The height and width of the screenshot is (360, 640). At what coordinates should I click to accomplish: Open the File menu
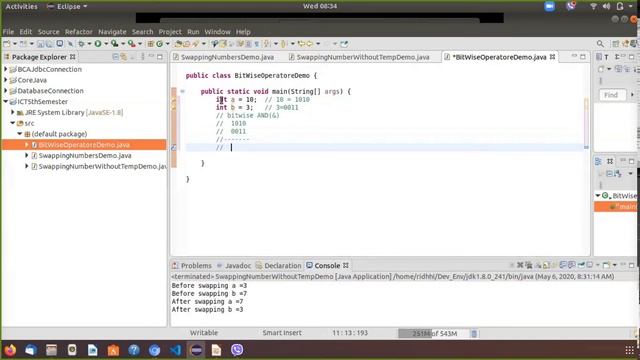click(8, 32)
